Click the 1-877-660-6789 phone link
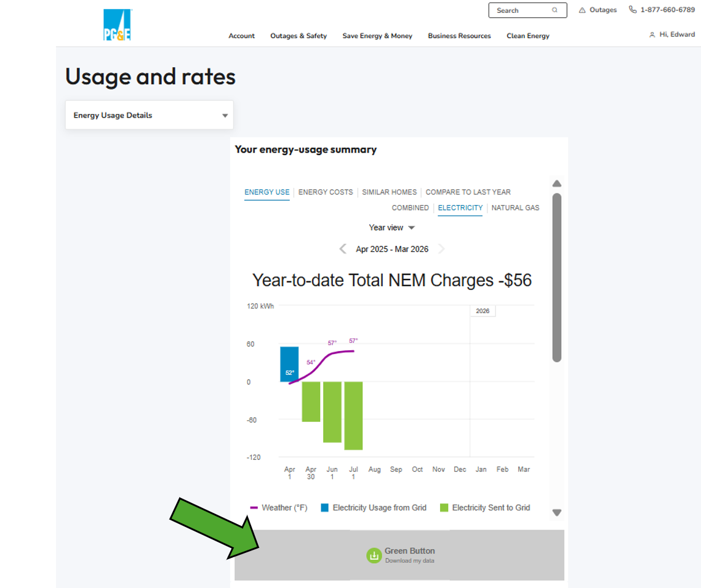701x588 pixels. pyautogui.click(x=668, y=10)
